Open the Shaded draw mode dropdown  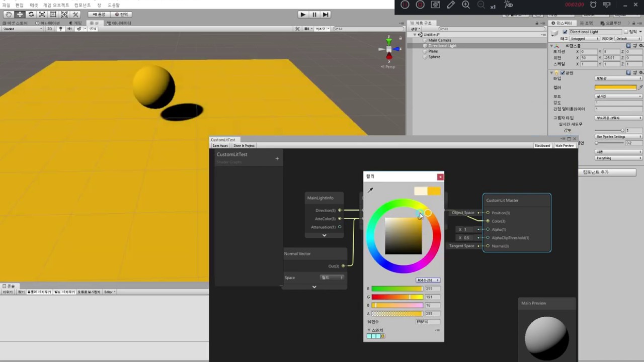23,29
